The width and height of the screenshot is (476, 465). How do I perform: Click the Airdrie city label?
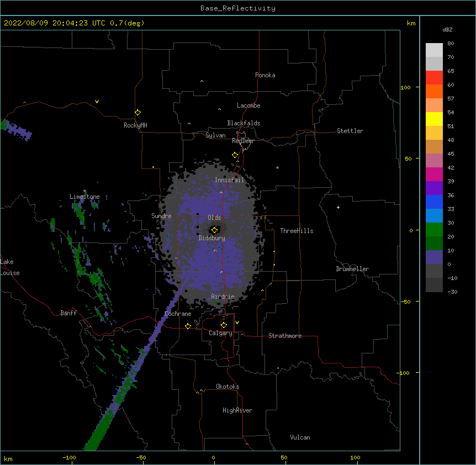(x=223, y=297)
